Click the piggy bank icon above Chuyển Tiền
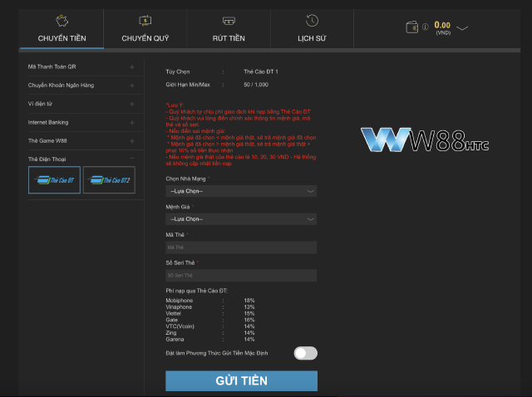This screenshot has width=532, height=397. 62,21
